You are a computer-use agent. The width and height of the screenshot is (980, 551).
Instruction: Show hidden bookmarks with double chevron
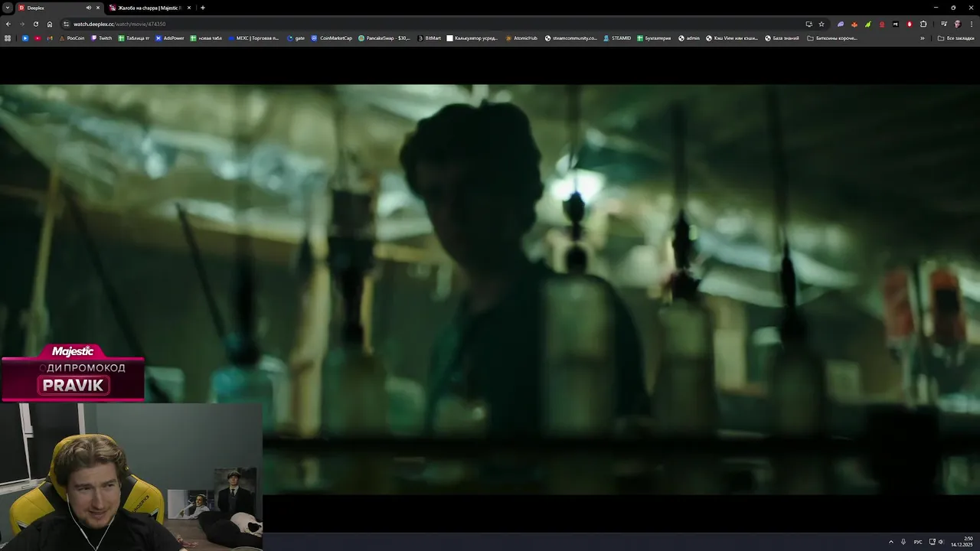pos(923,37)
